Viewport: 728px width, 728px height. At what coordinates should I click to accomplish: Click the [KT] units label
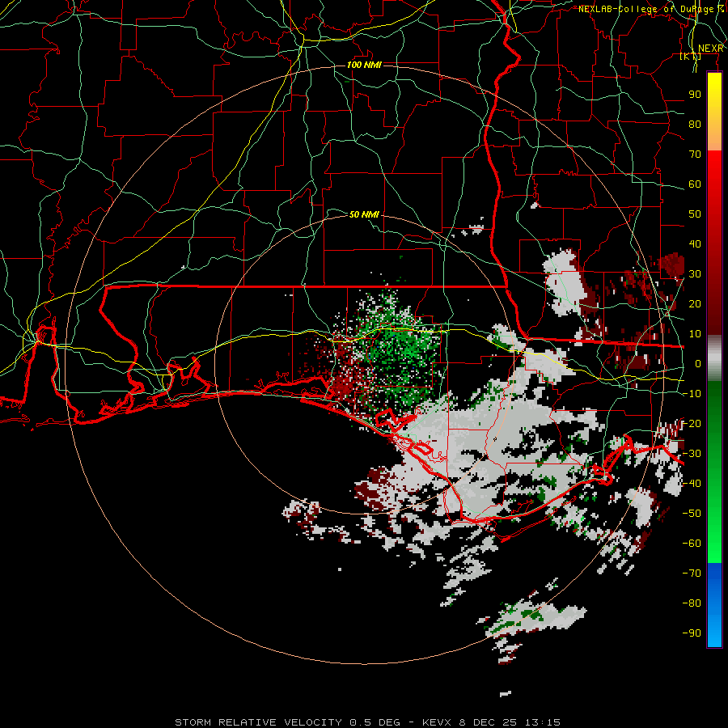pos(691,56)
